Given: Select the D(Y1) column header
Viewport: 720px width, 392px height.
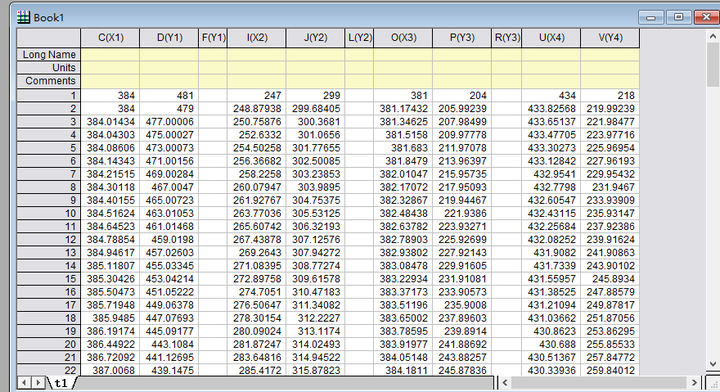Looking at the screenshot, I should (169, 38).
